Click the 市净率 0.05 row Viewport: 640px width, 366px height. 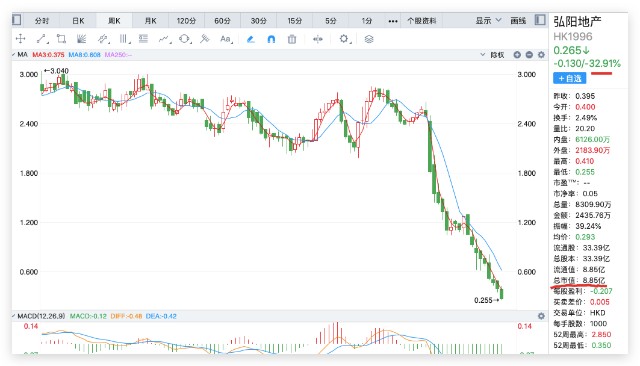pos(576,193)
